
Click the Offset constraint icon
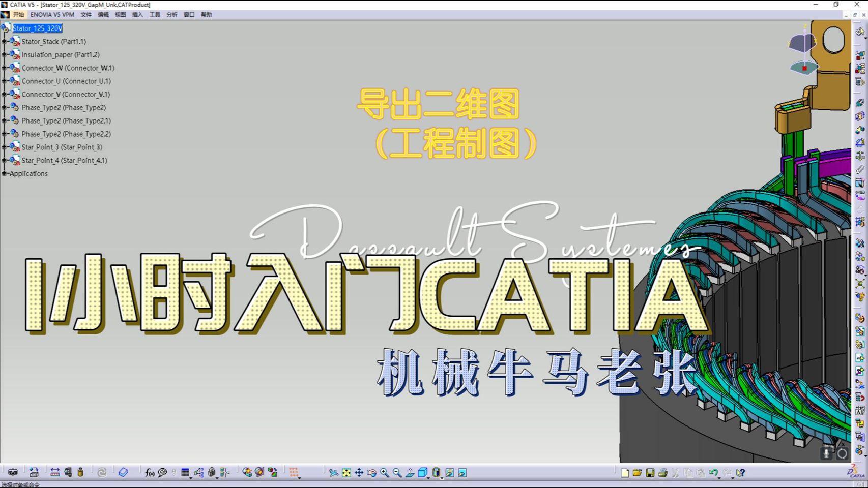(x=860, y=129)
